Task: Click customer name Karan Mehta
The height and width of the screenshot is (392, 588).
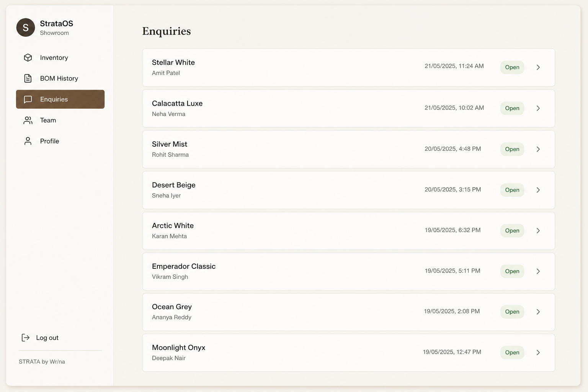Action: pos(169,236)
